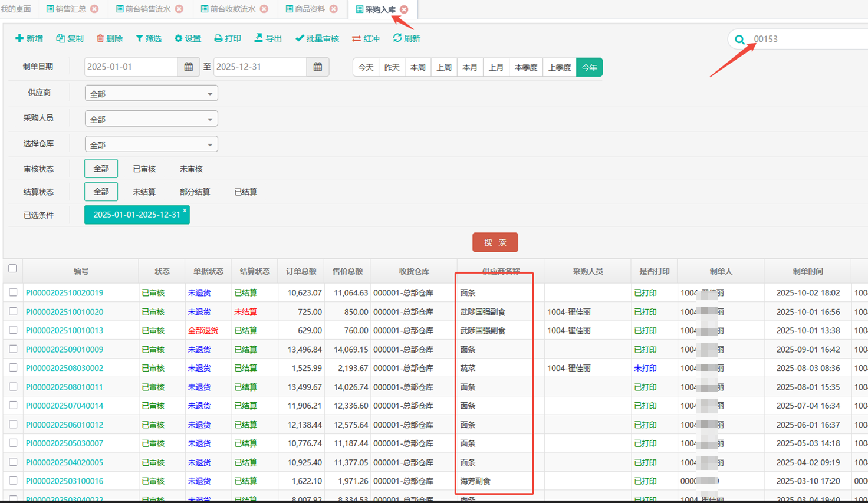Expand the 采购人员 dropdown
The width and height of the screenshot is (868, 503).
[x=151, y=119]
